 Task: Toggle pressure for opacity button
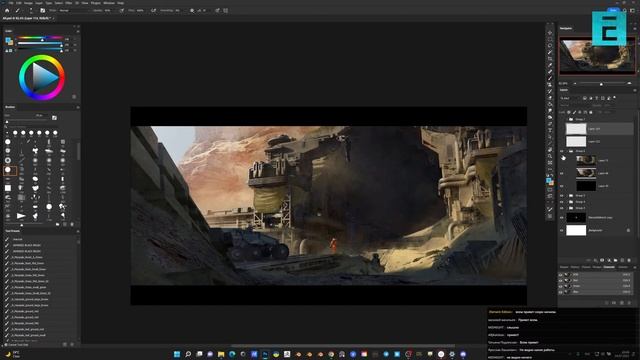pyautogui.click(x=122, y=11)
